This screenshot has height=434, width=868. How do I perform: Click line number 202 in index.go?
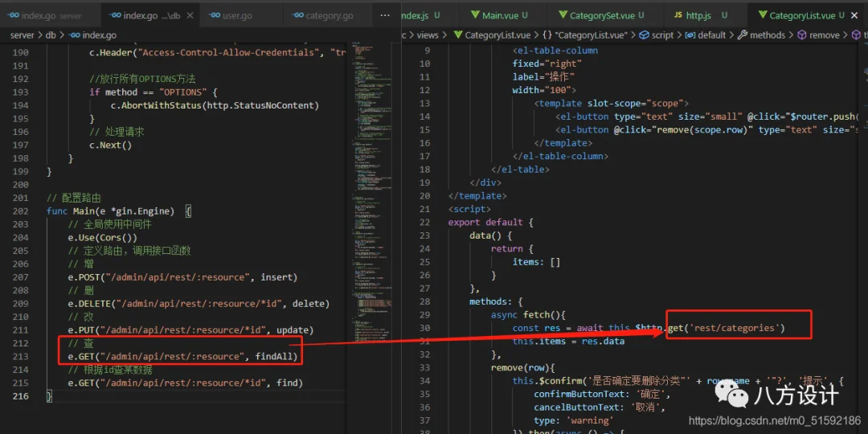[x=19, y=211]
